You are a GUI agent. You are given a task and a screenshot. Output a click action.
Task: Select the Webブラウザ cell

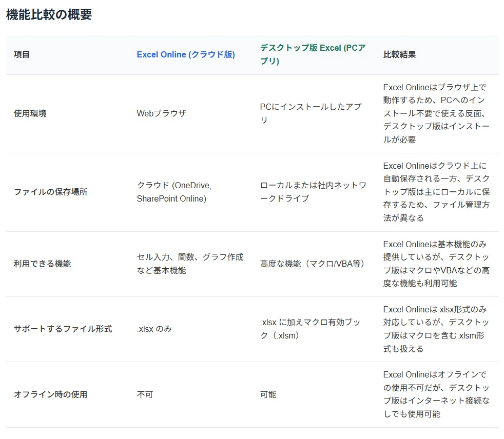point(161,113)
